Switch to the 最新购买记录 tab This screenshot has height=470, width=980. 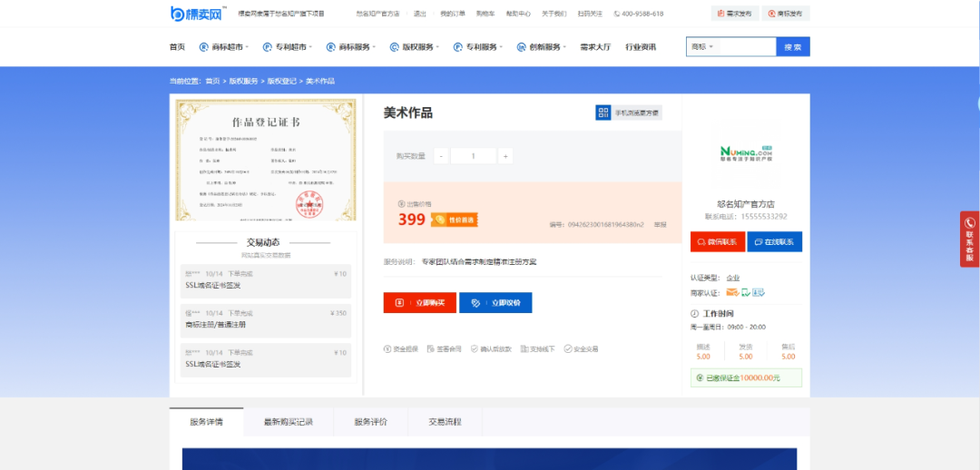(288, 422)
